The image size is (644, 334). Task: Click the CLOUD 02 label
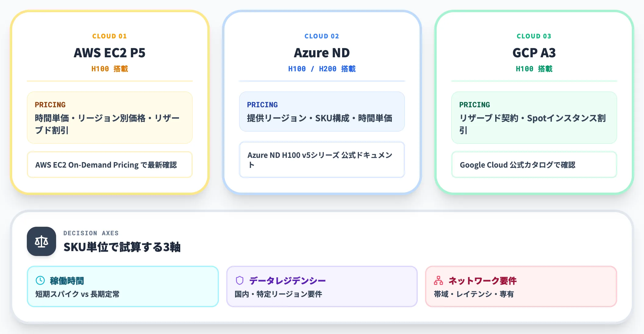pos(322,36)
